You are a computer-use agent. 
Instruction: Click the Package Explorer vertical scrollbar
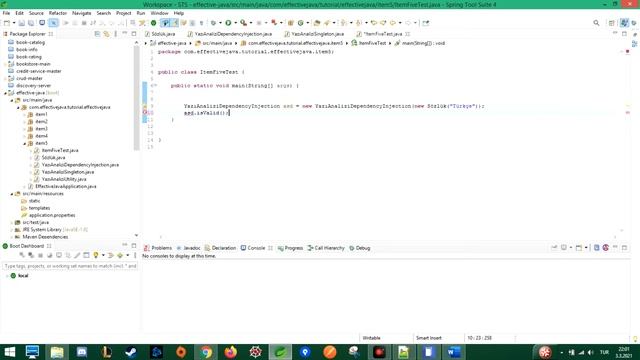136,98
